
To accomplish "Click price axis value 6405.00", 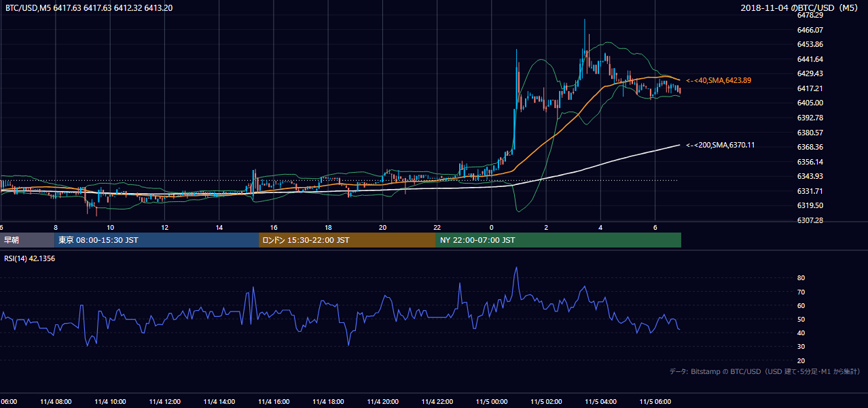I will coord(810,103).
